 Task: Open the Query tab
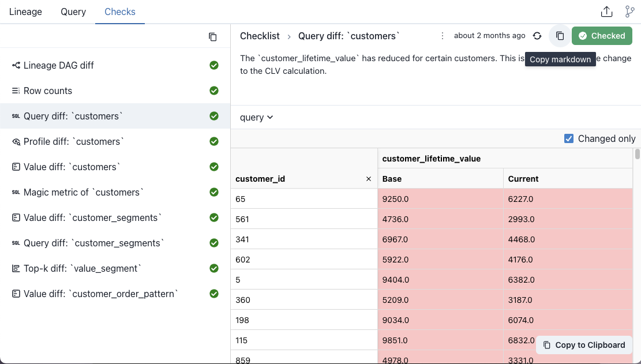point(73,12)
